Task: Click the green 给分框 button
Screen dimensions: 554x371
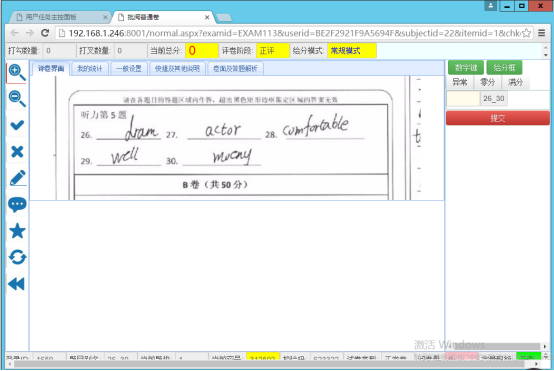Action: point(504,67)
